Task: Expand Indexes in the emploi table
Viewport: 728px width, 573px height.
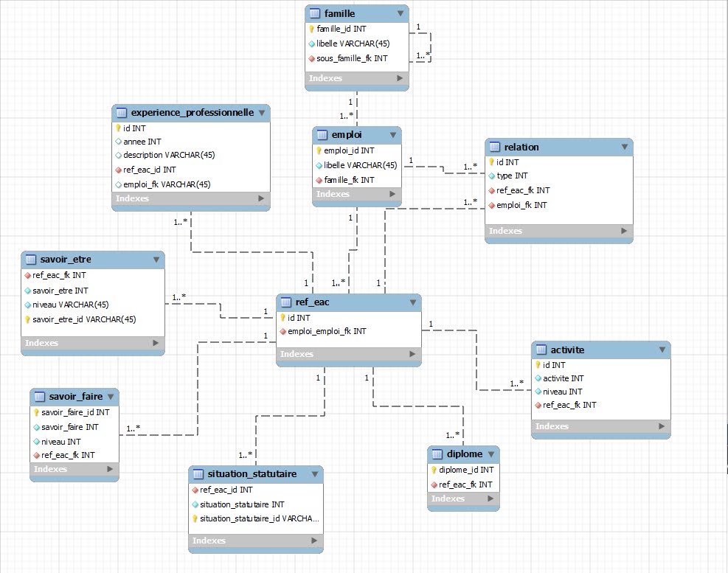Action: pos(392,194)
